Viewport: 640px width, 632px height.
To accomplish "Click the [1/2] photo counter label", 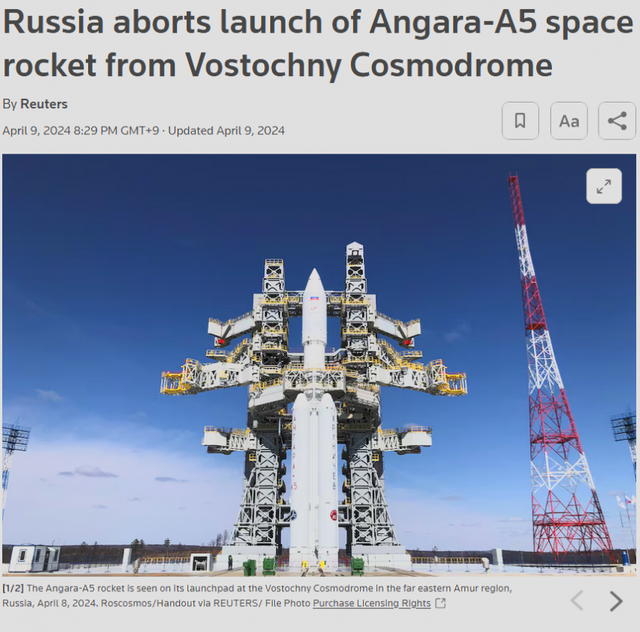I will (14, 588).
